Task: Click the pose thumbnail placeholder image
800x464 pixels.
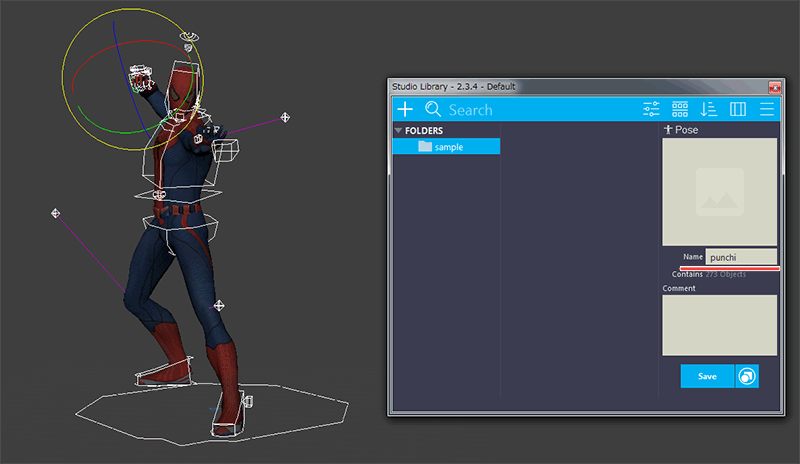Action: click(x=719, y=191)
